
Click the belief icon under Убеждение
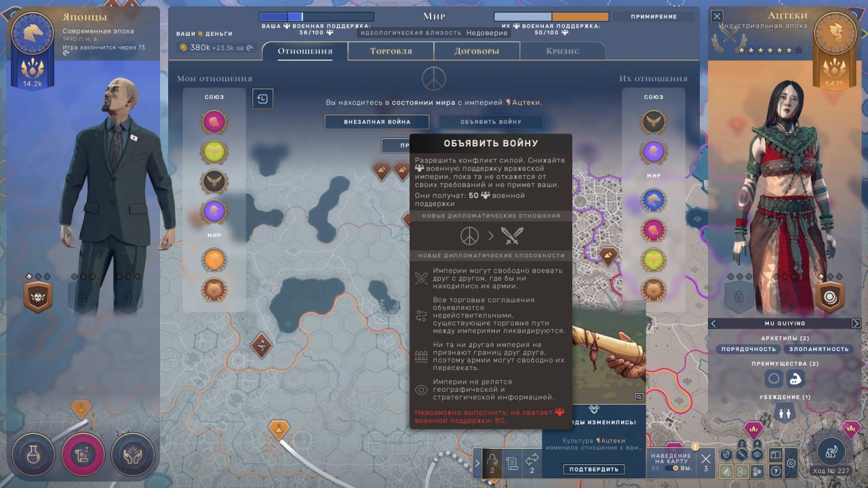point(785,412)
